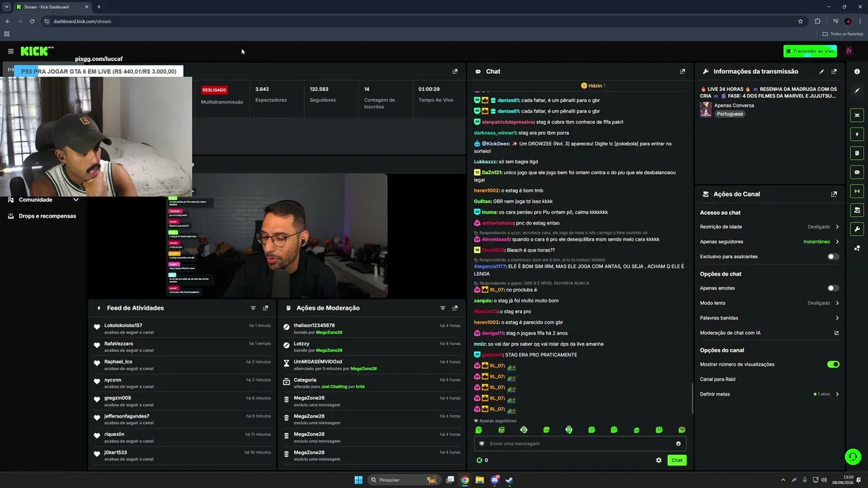Open chat settings gear icon

[658, 460]
